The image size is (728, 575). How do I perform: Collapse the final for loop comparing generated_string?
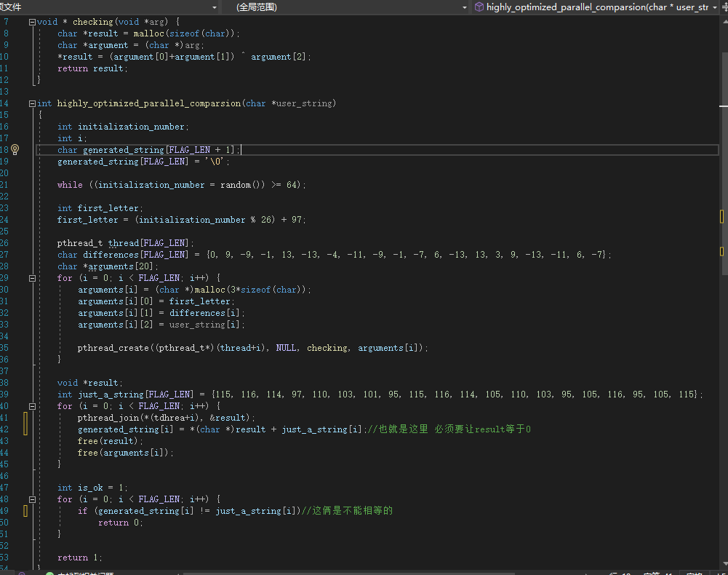coord(32,499)
